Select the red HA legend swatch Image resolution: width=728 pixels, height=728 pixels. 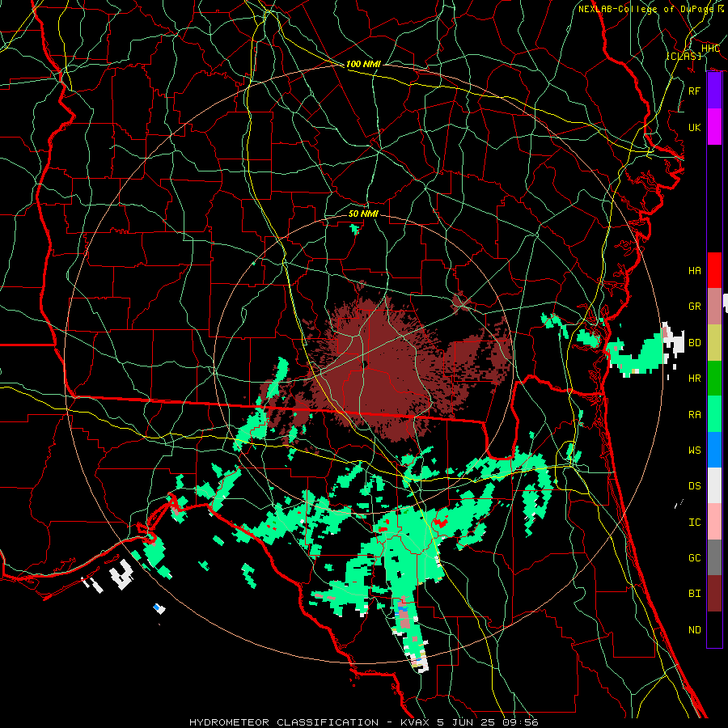point(714,270)
